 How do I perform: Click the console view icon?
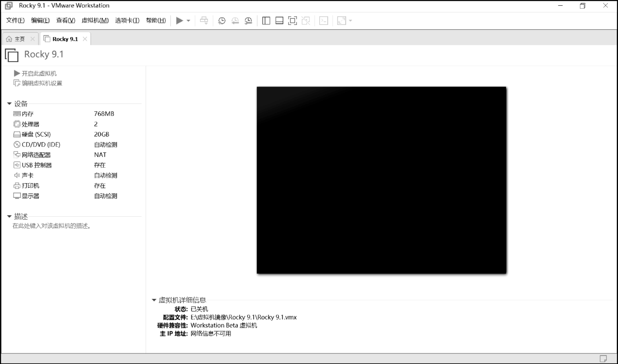click(324, 21)
